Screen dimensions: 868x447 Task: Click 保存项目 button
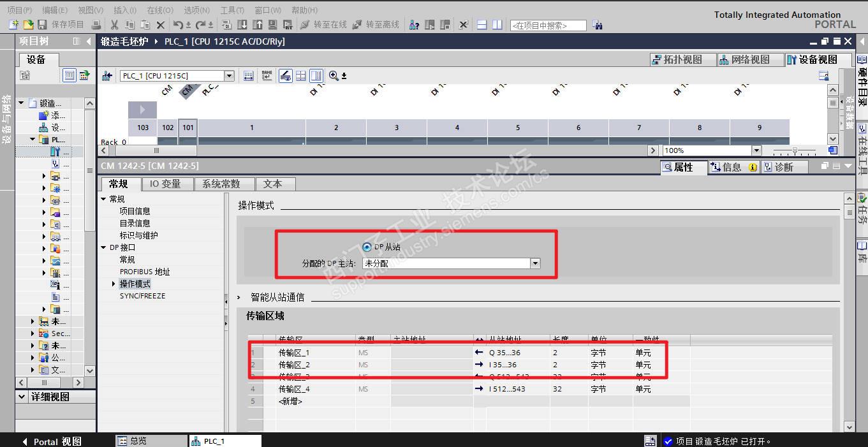[61, 25]
